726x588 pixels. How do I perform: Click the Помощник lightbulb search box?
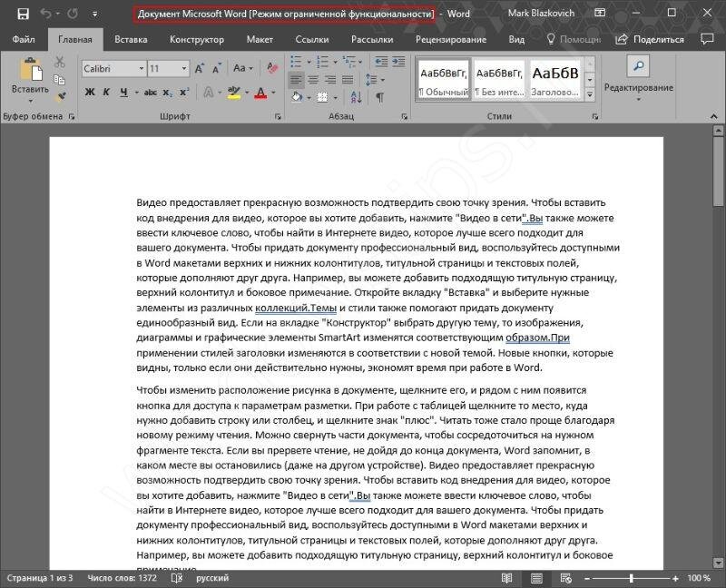(x=574, y=39)
